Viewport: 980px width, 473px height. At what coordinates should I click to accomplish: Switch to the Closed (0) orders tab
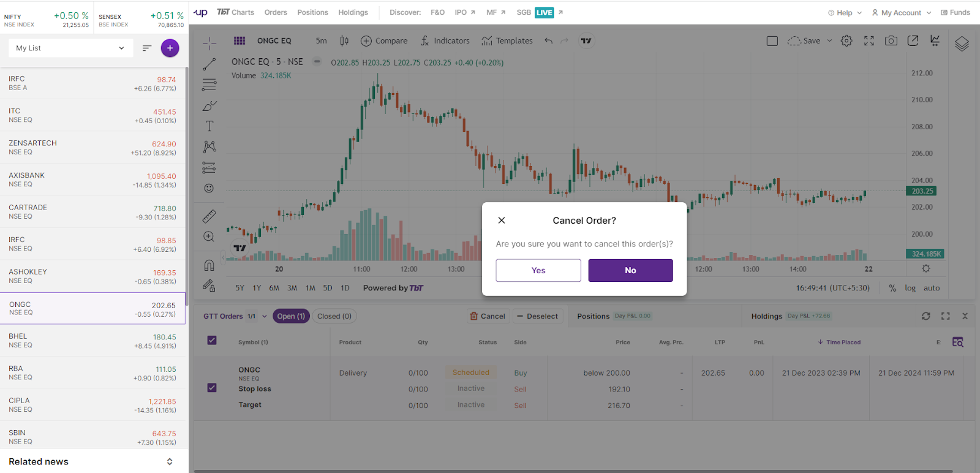(x=334, y=316)
